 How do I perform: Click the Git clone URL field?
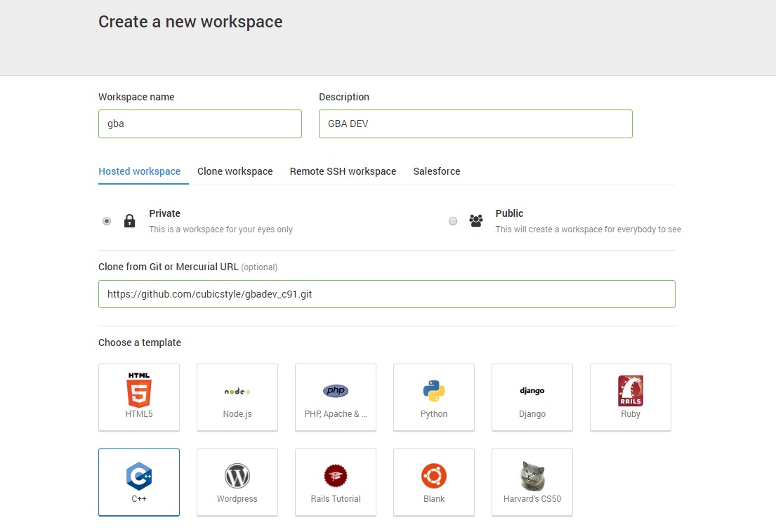coord(386,294)
